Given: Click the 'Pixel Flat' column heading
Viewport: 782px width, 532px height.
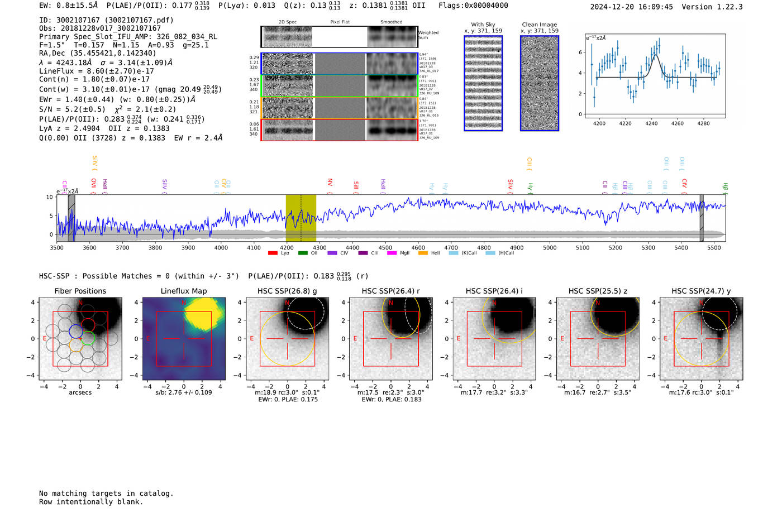Looking at the screenshot, I should [340, 22].
